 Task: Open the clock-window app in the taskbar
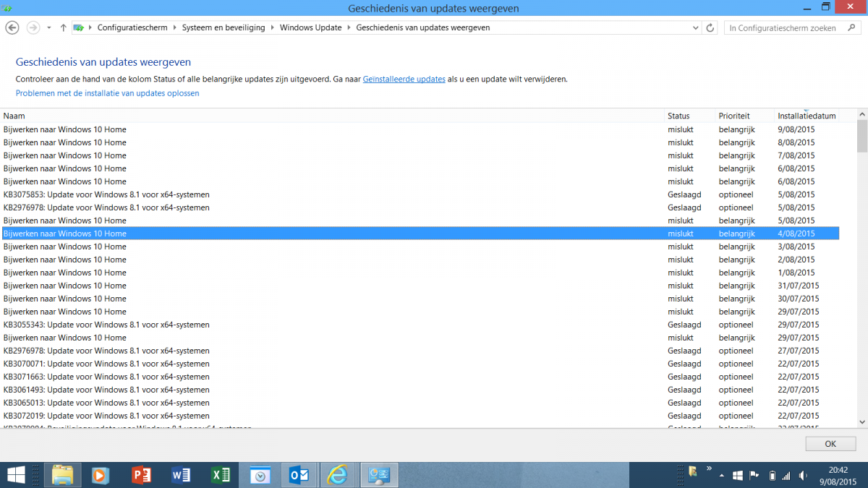(x=260, y=475)
